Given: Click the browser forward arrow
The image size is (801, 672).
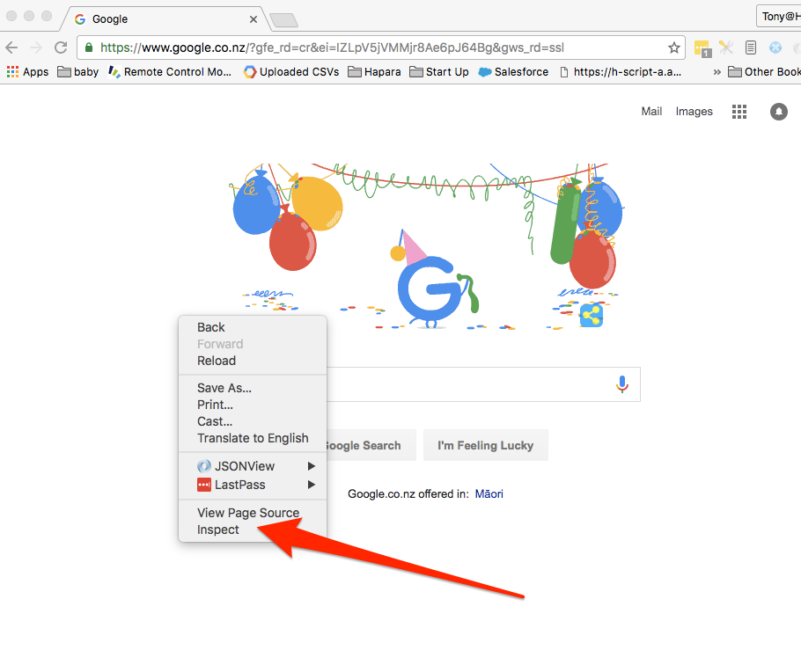Looking at the screenshot, I should click(x=36, y=47).
